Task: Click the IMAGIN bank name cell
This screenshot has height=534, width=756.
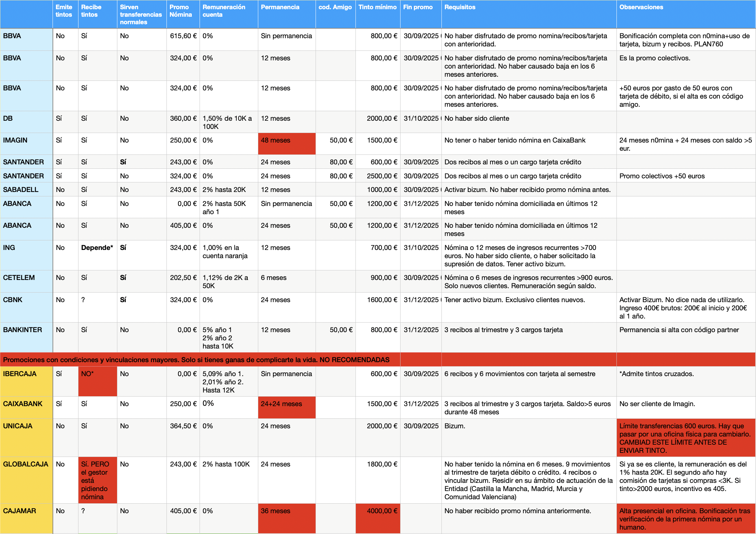Action: [x=27, y=144]
